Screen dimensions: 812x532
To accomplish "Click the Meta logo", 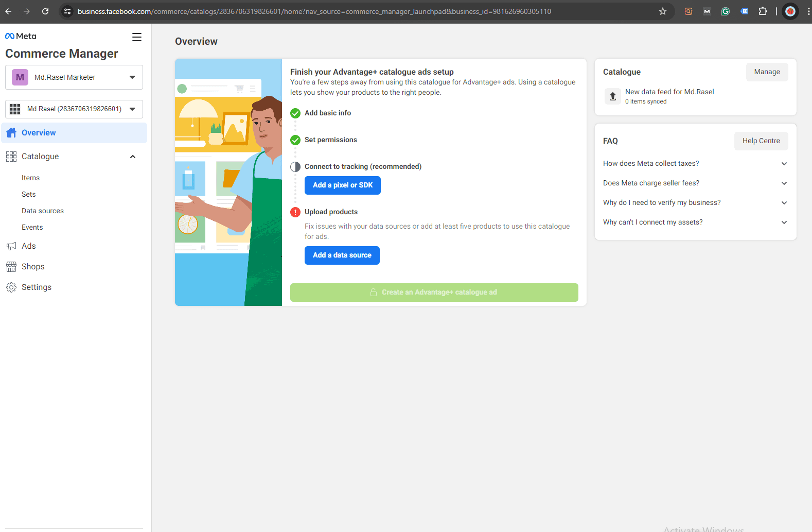I will click(x=21, y=36).
